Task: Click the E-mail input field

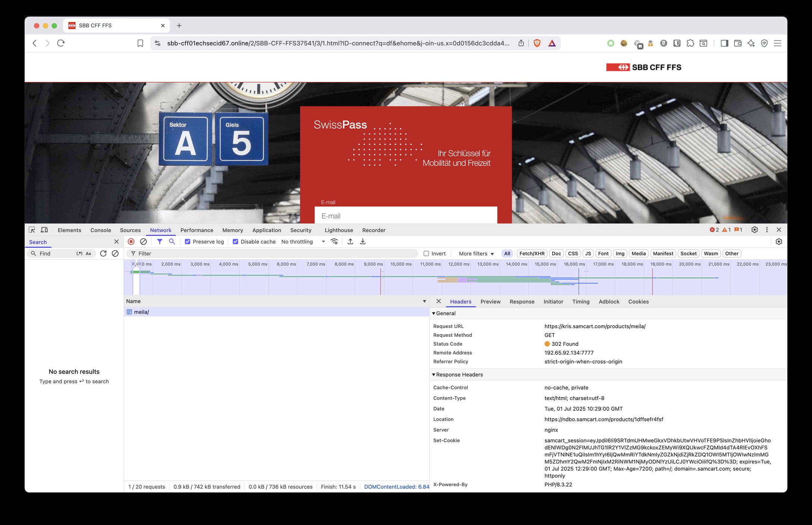Action: 406,215
